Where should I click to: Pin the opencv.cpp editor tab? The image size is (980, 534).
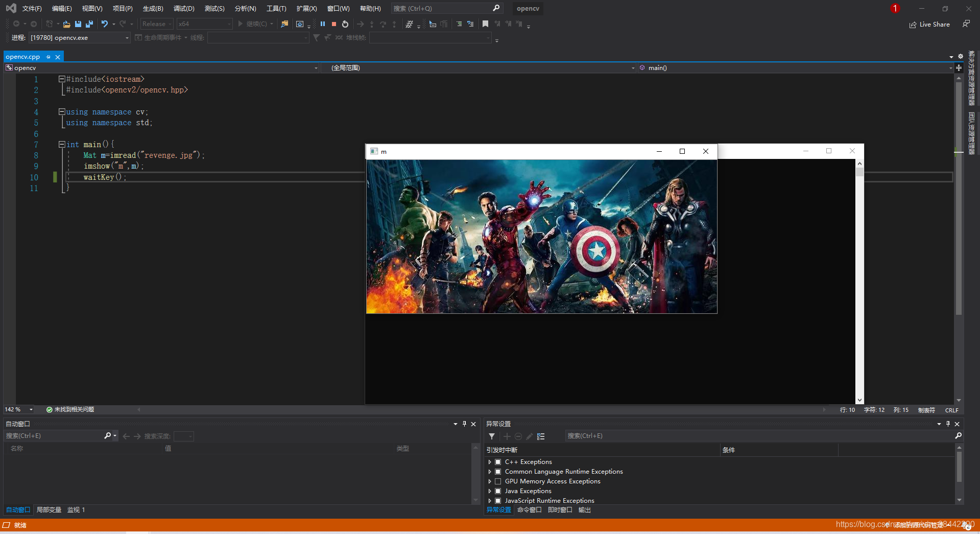point(49,57)
